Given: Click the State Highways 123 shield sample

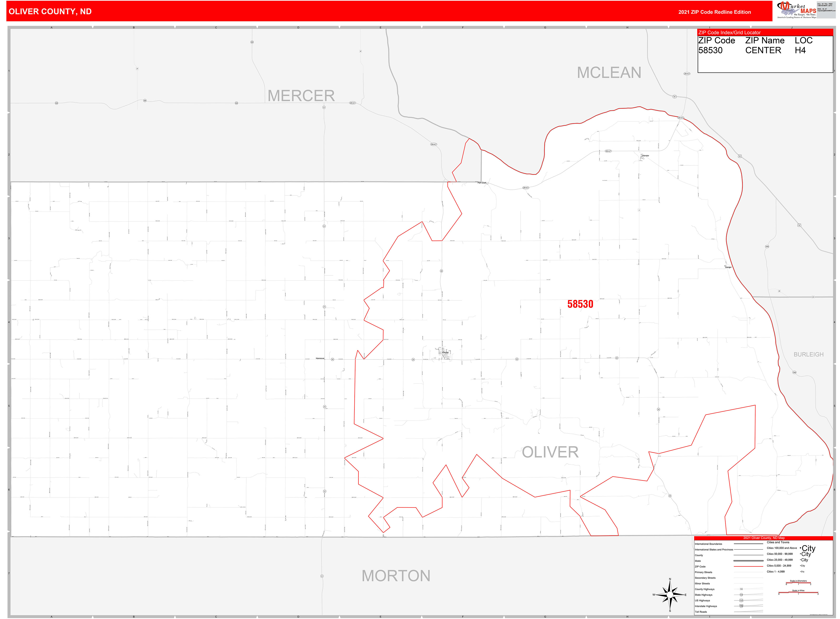Looking at the screenshot, I should (741, 595).
